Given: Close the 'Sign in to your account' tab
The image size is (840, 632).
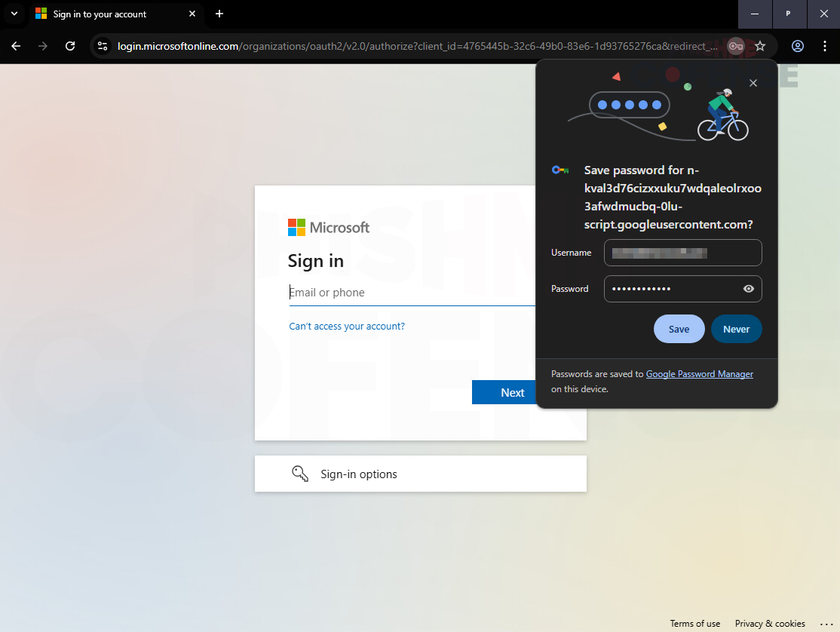Looking at the screenshot, I should tap(192, 14).
